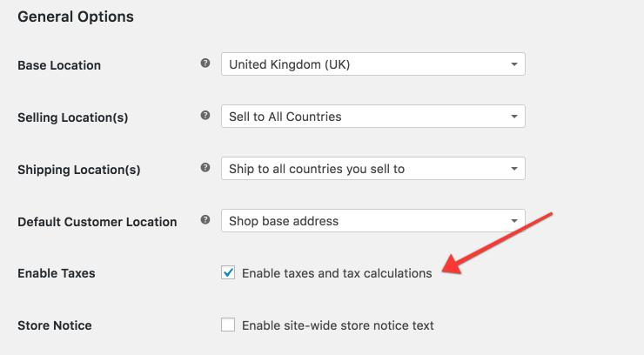
Task: Click the Shipping Location(s) dropdown arrow
Action: [513, 169]
